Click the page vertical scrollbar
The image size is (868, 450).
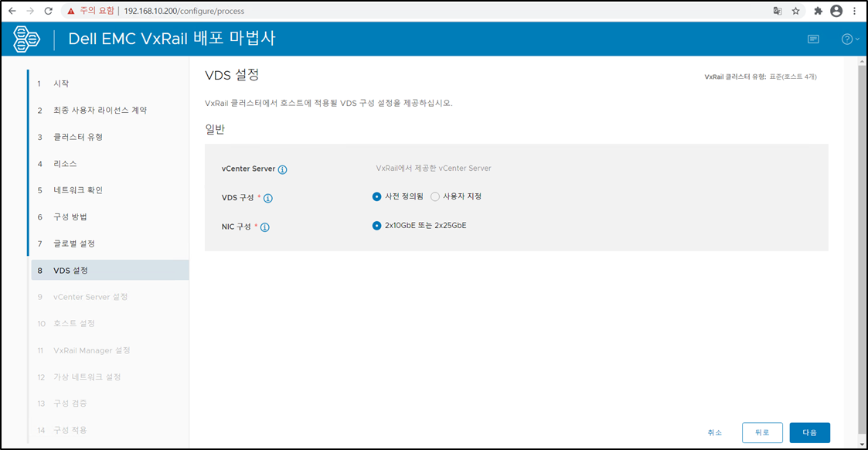(x=862, y=249)
